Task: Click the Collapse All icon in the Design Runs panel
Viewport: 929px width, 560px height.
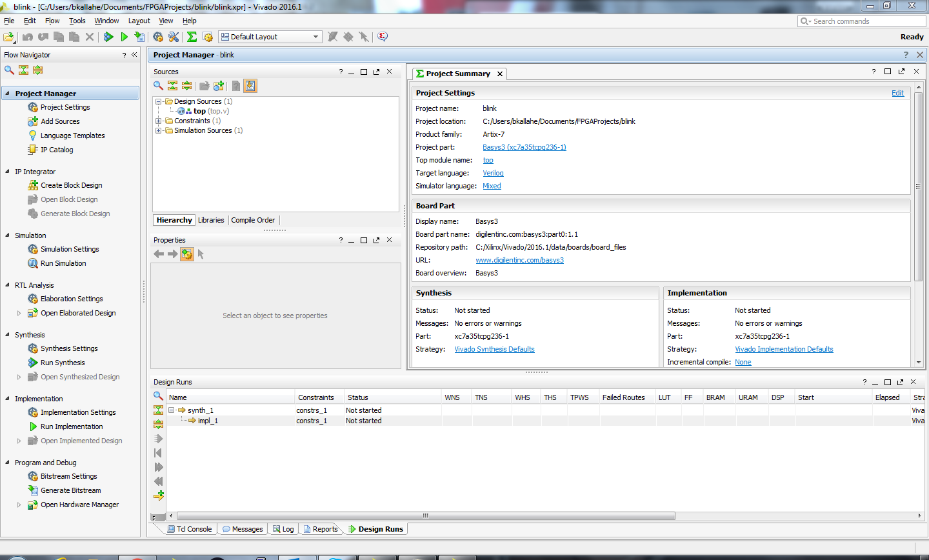Action: 158,410
